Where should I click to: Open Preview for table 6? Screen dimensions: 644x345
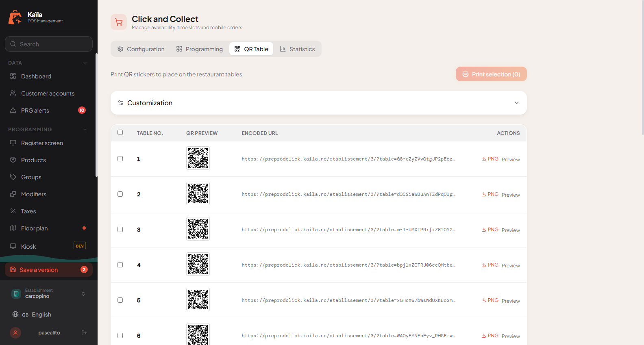tap(511, 336)
